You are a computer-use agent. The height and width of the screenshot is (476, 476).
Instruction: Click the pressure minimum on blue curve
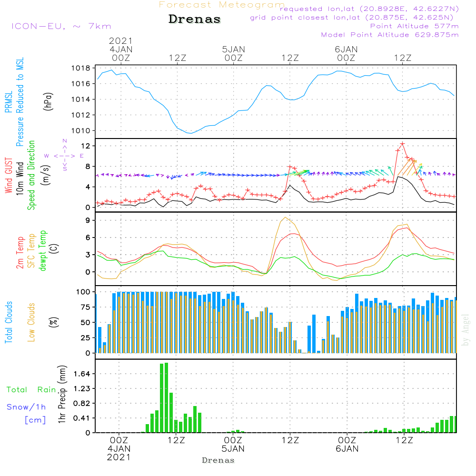(x=191, y=133)
